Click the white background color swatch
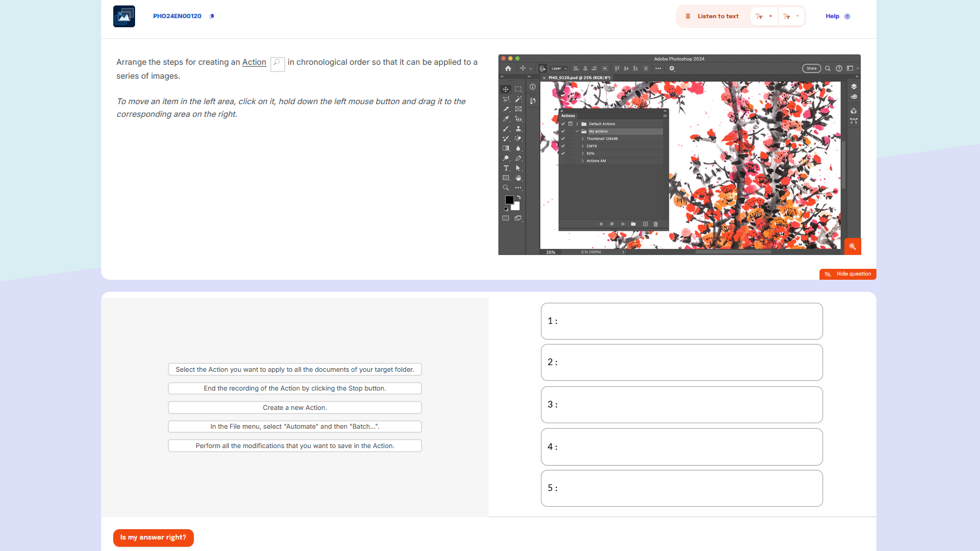Image resolution: width=980 pixels, height=551 pixels. 517,207
